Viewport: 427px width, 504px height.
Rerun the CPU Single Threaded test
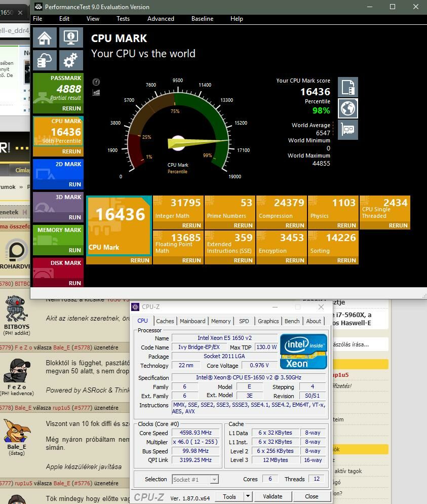(x=398, y=225)
